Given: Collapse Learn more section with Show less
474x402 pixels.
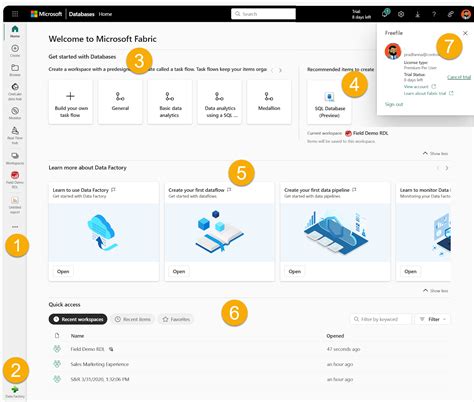Looking at the screenshot, I should point(435,291).
